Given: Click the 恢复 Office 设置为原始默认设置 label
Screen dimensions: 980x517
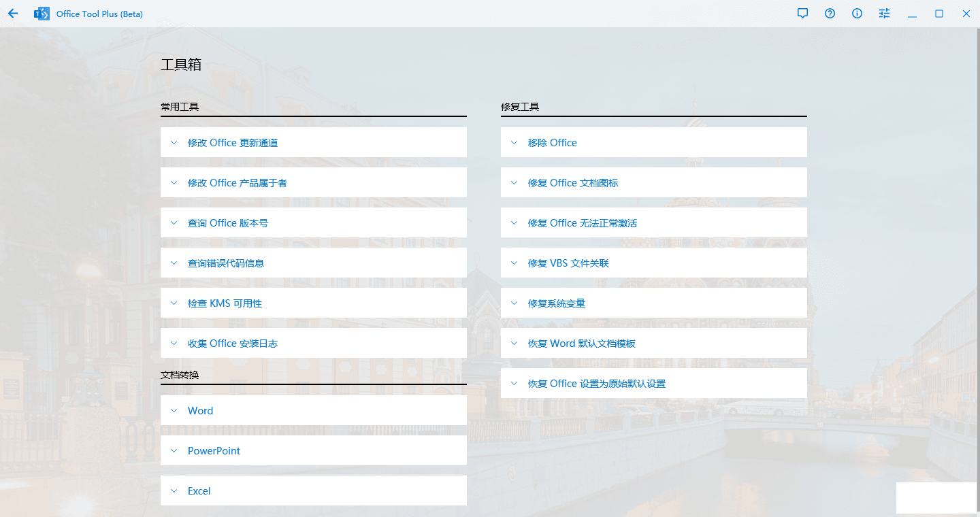Looking at the screenshot, I should pos(597,384).
